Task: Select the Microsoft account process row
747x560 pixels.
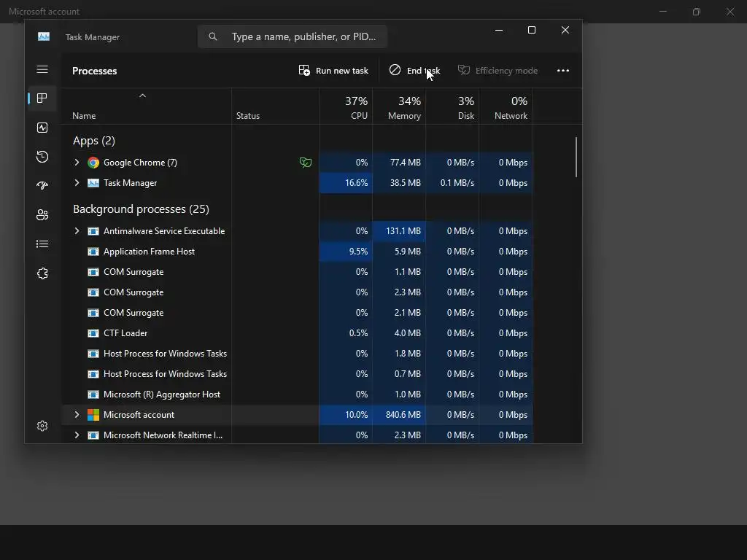Action: [x=297, y=415]
